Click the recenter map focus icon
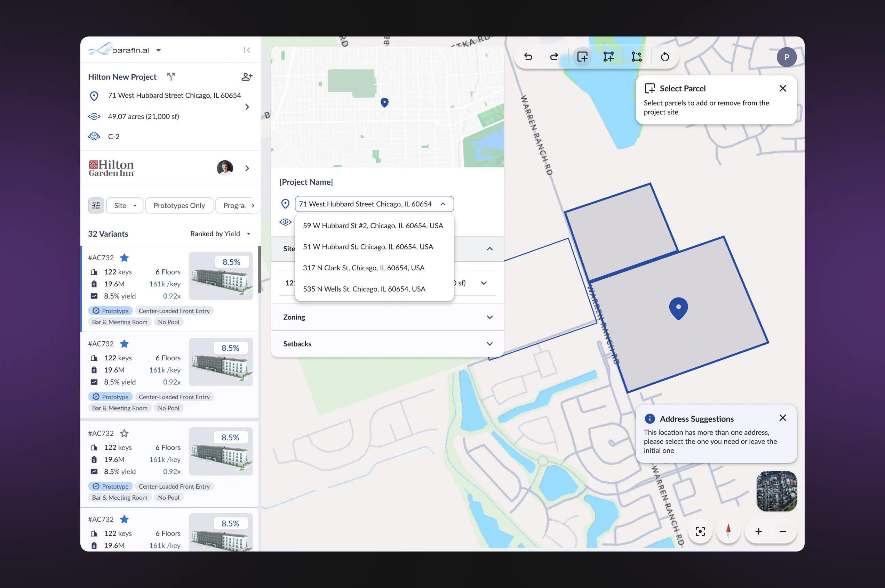The image size is (885, 588). (700, 531)
